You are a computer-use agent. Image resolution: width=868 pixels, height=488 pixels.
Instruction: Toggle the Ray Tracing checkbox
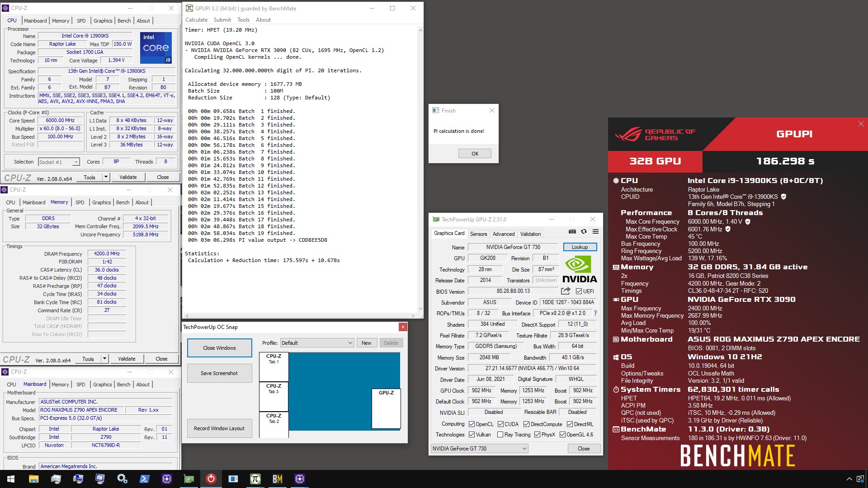click(x=500, y=435)
